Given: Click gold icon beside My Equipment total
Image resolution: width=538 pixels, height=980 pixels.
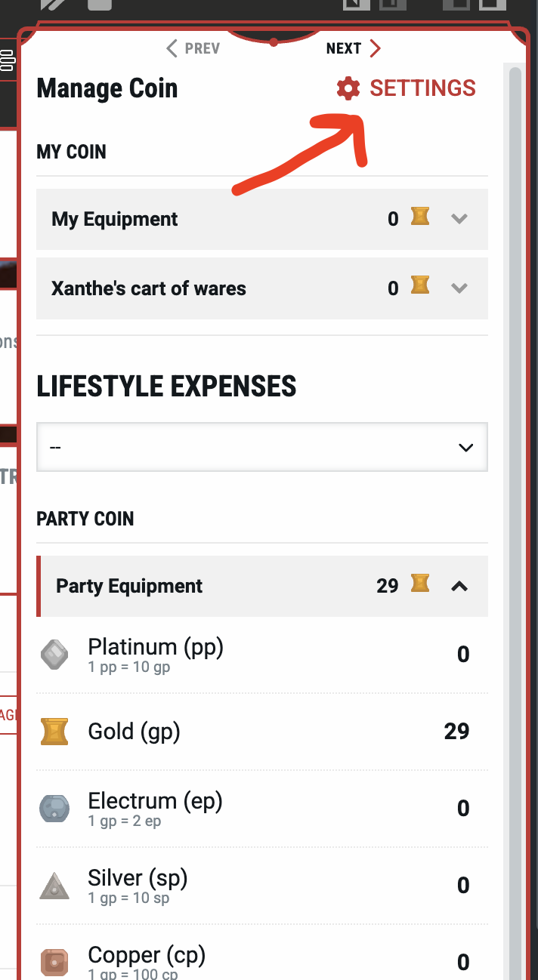Looking at the screenshot, I should [420, 219].
